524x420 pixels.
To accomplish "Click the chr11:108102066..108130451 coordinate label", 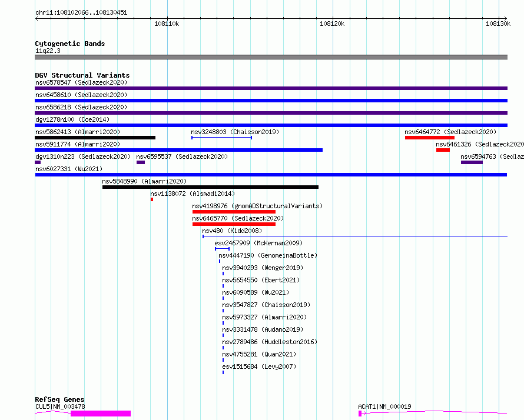I will pos(81,13).
